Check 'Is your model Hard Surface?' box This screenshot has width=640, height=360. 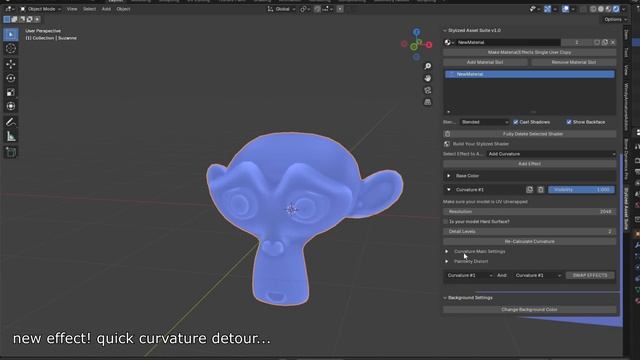(446, 222)
